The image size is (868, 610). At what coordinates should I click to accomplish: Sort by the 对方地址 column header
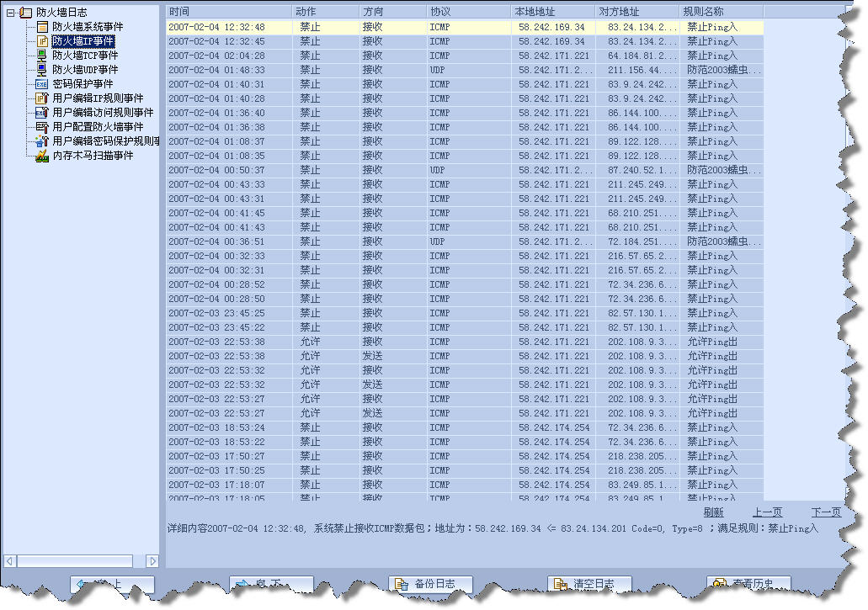tap(637, 12)
